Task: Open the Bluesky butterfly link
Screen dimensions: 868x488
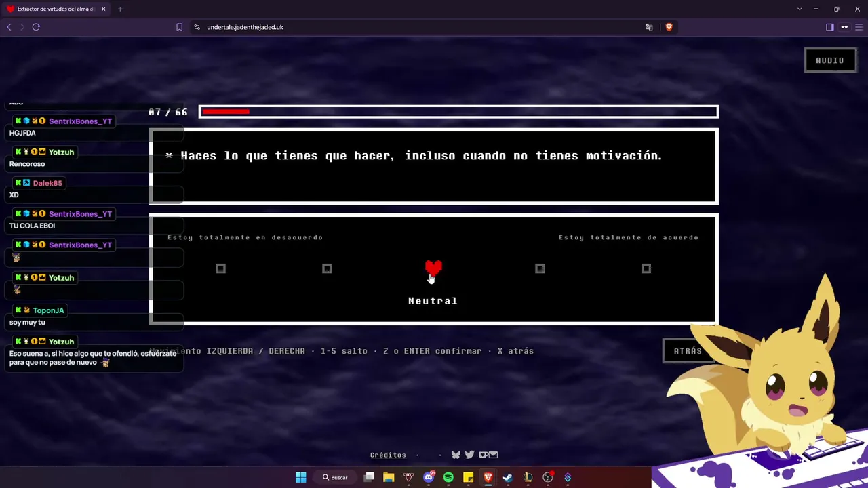Action: click(456, 455)
